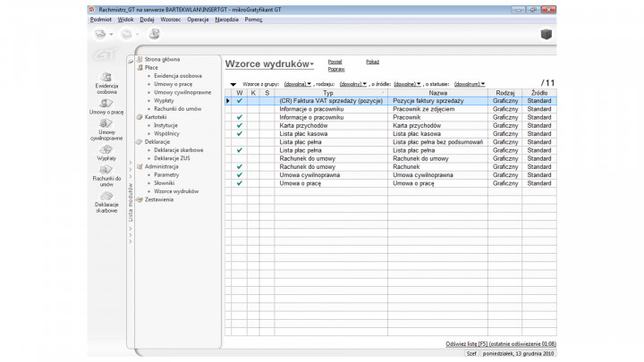Open Ewidencja osobowa module icon in sidebar

[x=106, y=78]
